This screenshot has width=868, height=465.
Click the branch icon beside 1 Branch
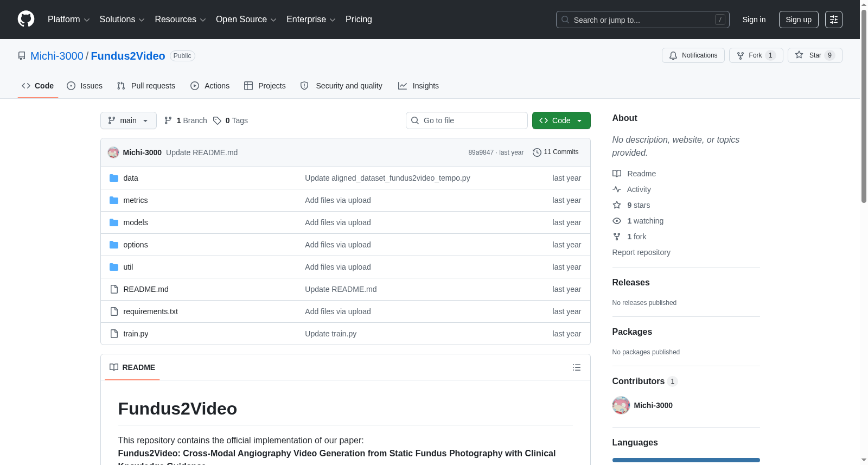pyautogui.click(x=168, y=120)
